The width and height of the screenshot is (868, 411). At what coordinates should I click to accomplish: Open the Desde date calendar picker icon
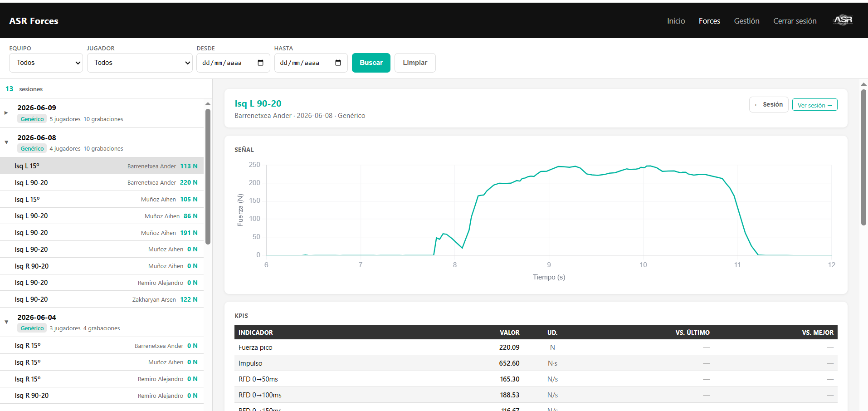click(260, 63)
